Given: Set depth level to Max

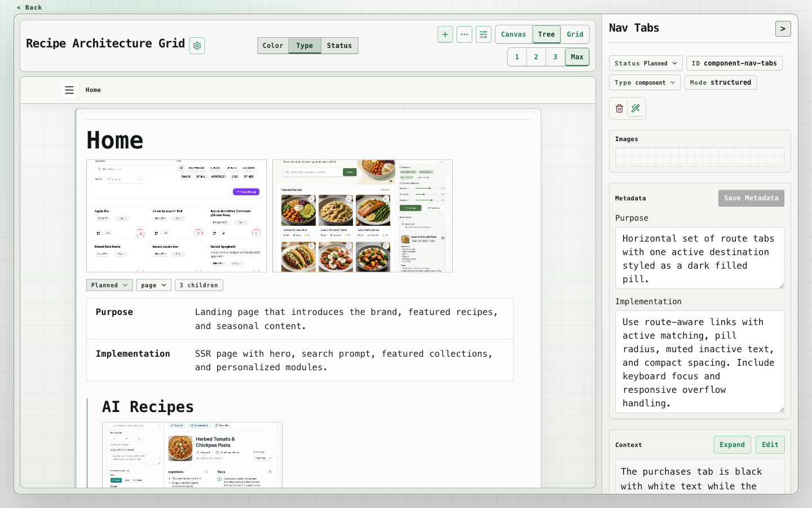Looking at the screenshot, I should [577, 57].
